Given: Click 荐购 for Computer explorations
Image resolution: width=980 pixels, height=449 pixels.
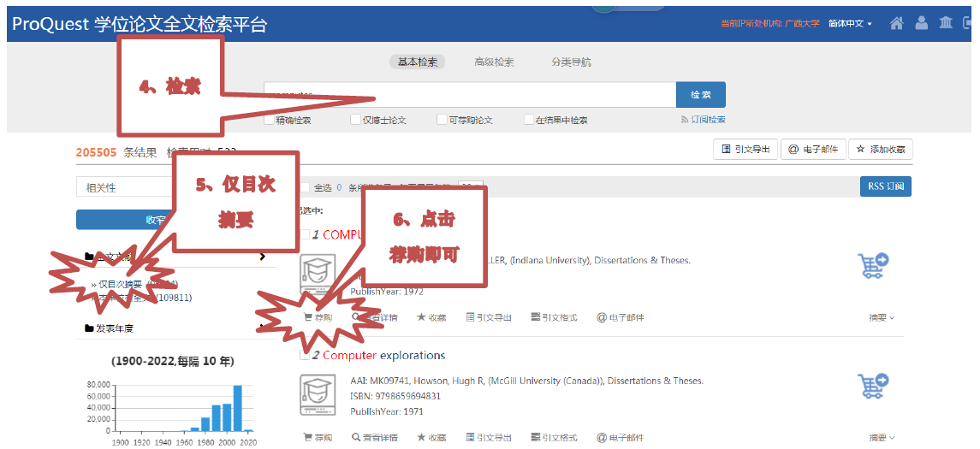Looking at the screenshot, I should pyautogui.click(x=318, y=437).
